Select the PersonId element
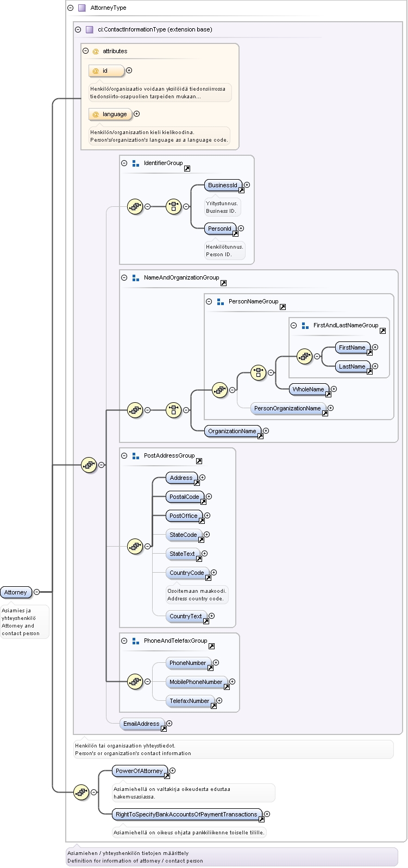 coord(220,229)
